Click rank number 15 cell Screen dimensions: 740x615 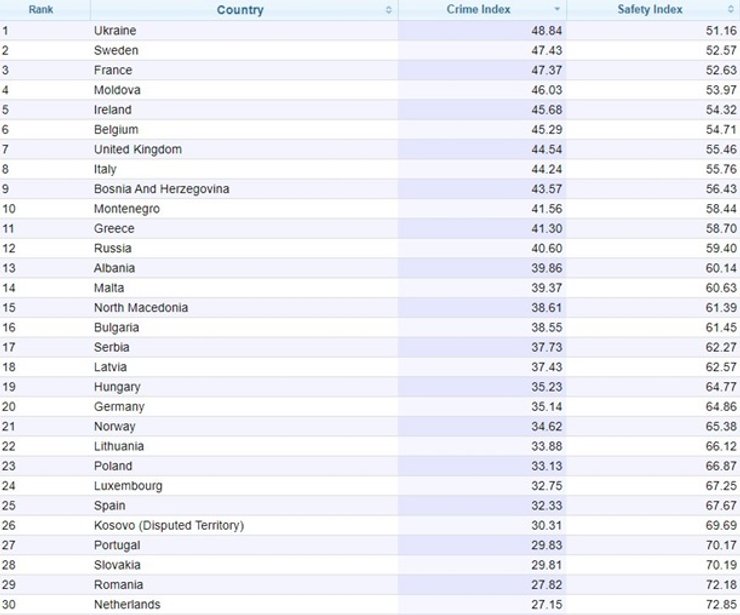point(9,308)
